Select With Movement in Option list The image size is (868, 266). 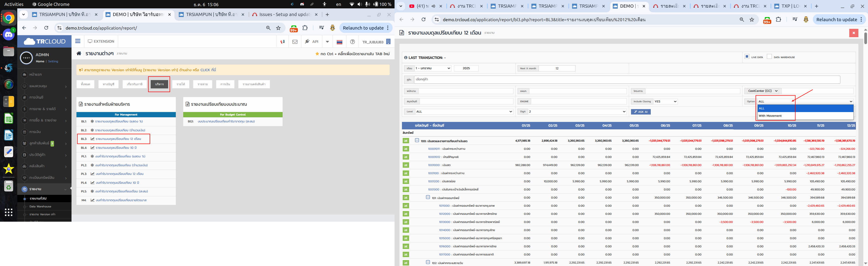(770, 116)
